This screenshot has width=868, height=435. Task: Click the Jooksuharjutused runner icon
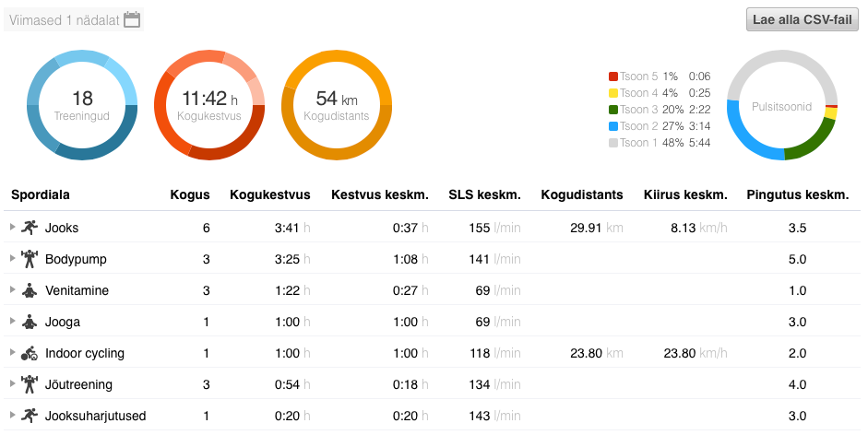tap(30, 416)
